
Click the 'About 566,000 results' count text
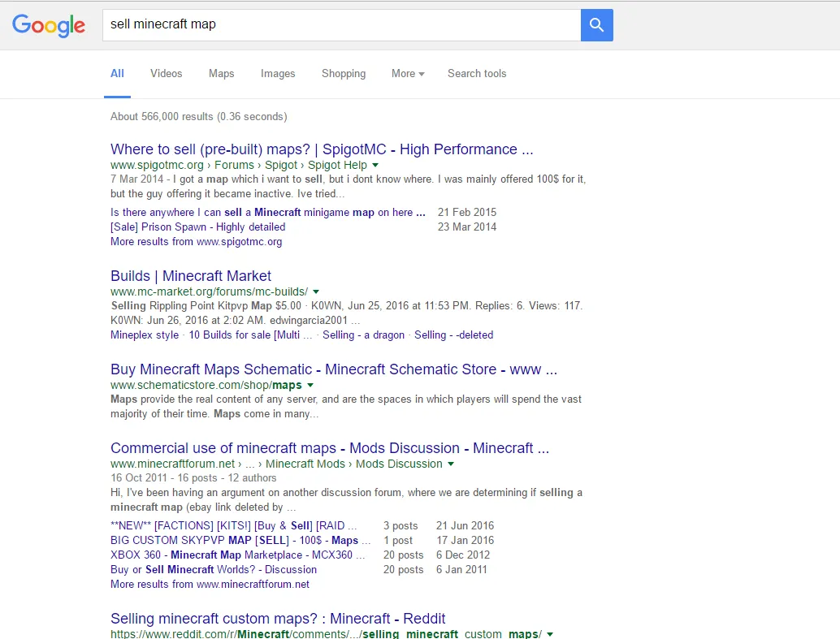[x=199, y=116]
